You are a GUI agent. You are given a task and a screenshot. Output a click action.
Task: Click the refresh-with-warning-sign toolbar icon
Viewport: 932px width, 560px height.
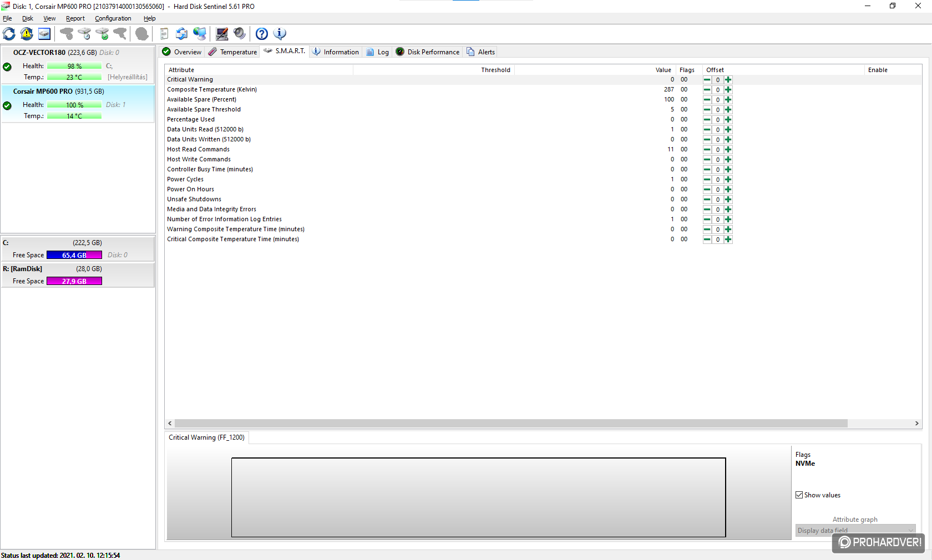27,34
